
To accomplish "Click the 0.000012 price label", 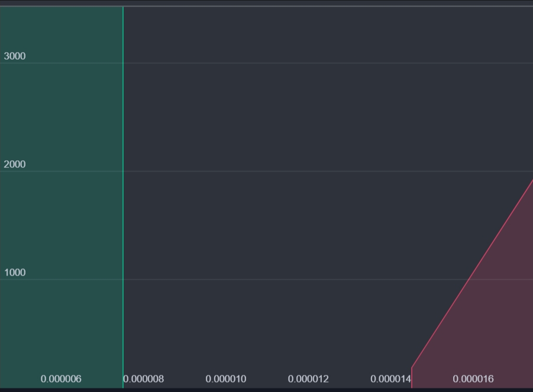I will (x=308, y=379).
